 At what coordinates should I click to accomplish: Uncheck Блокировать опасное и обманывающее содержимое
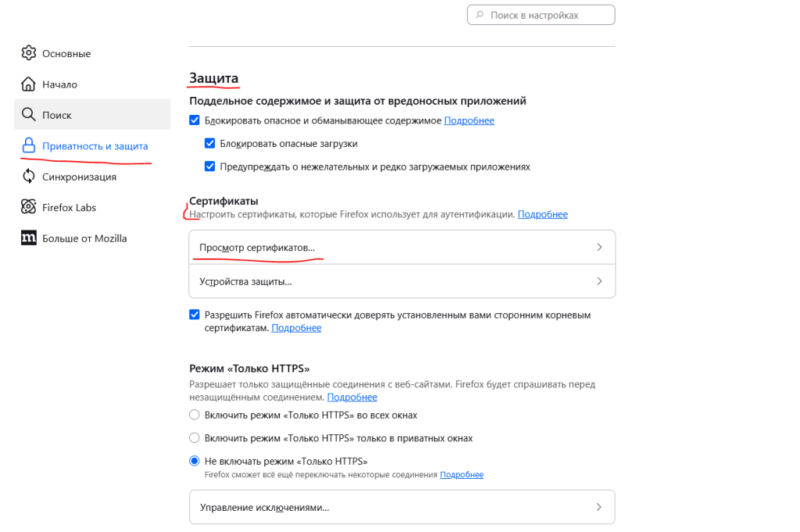pos(195,120)
